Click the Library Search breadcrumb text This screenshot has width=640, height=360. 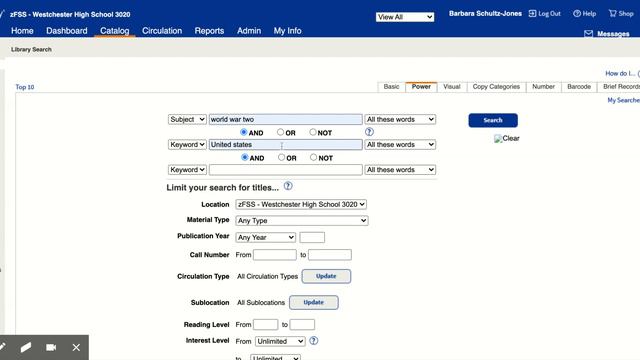click(x=31, y=49)
